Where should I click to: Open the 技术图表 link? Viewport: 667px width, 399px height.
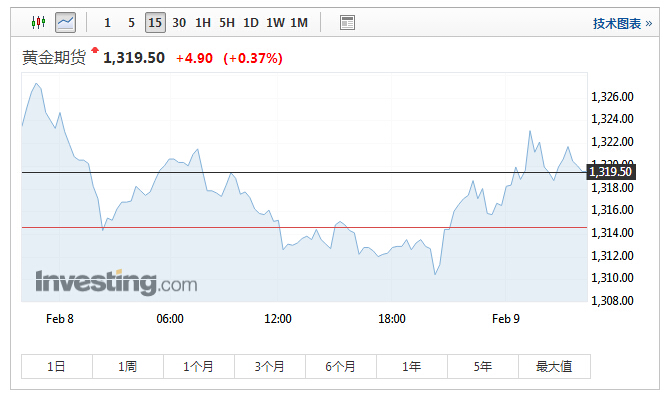[x=622, y=23]
